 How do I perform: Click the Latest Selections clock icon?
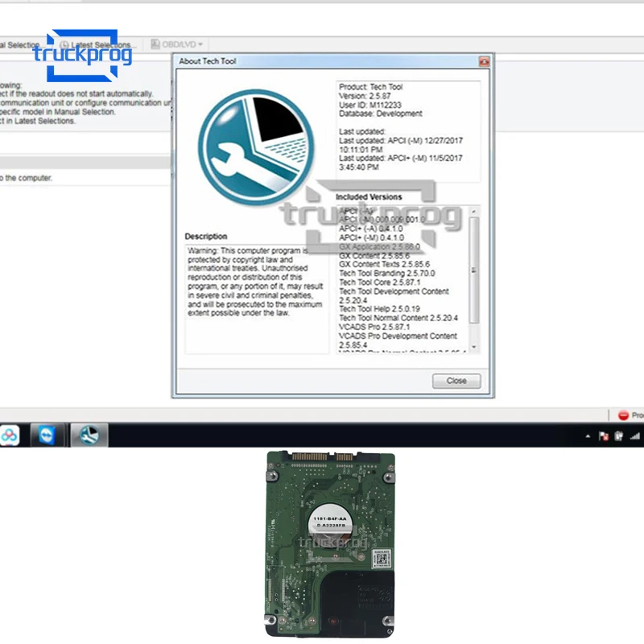pyautogui.click(x=64, y=44)
